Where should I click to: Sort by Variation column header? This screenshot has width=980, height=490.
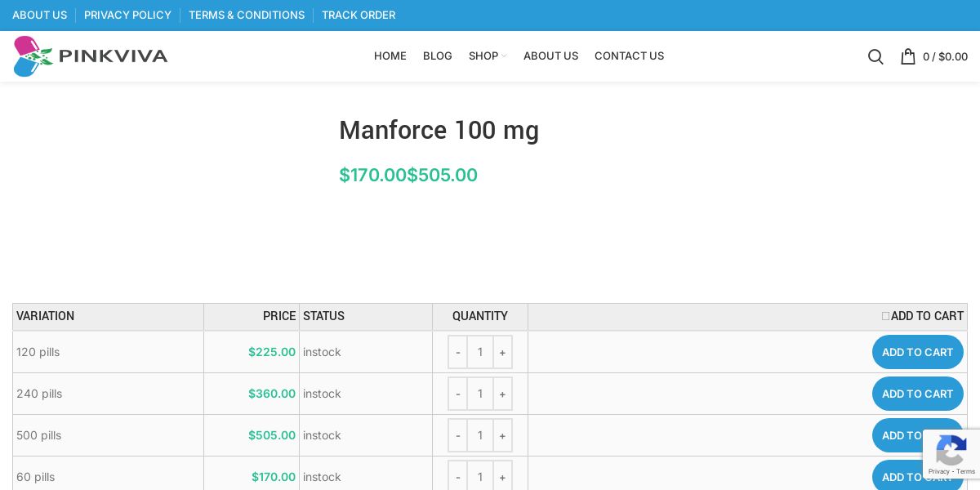pyautogui.click(x=109, y=317)
